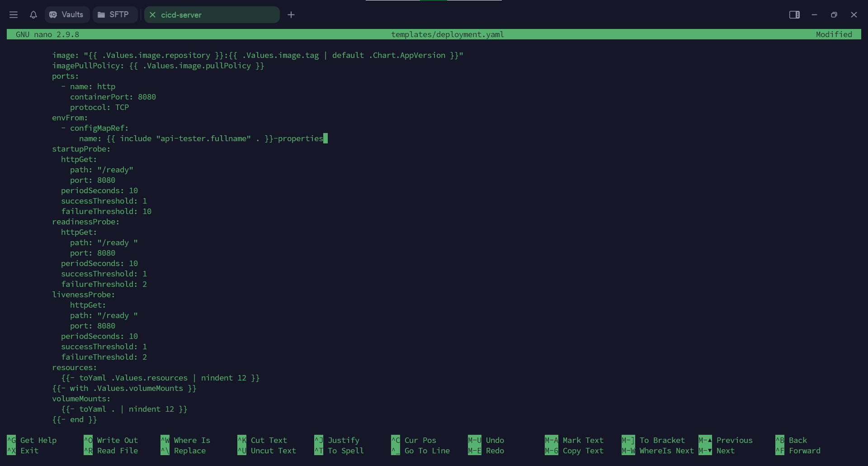Click the '- name: http' line
Image resolution: width=868 pixels, height=466 pixels.
pos(88,86)
